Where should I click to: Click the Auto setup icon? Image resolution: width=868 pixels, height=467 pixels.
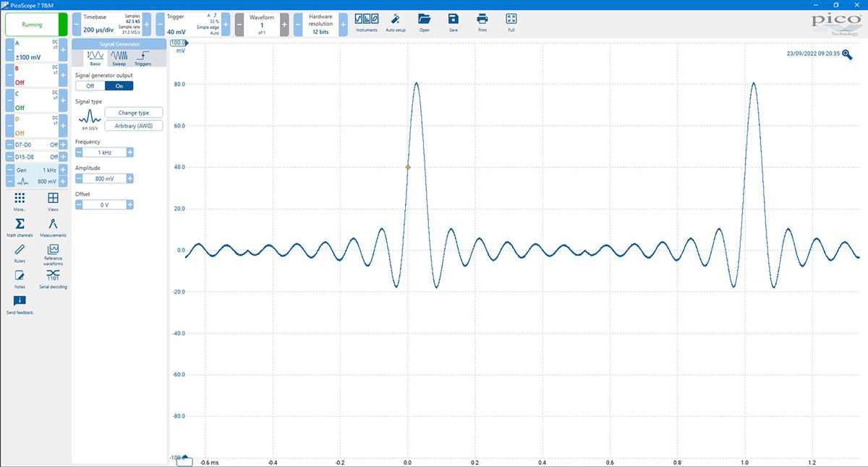(395, 22)
